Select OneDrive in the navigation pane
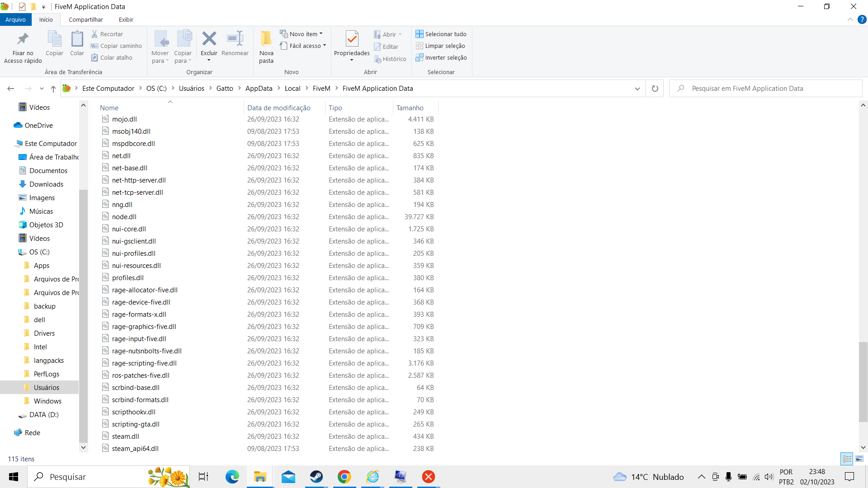 (x=39, y=126)
